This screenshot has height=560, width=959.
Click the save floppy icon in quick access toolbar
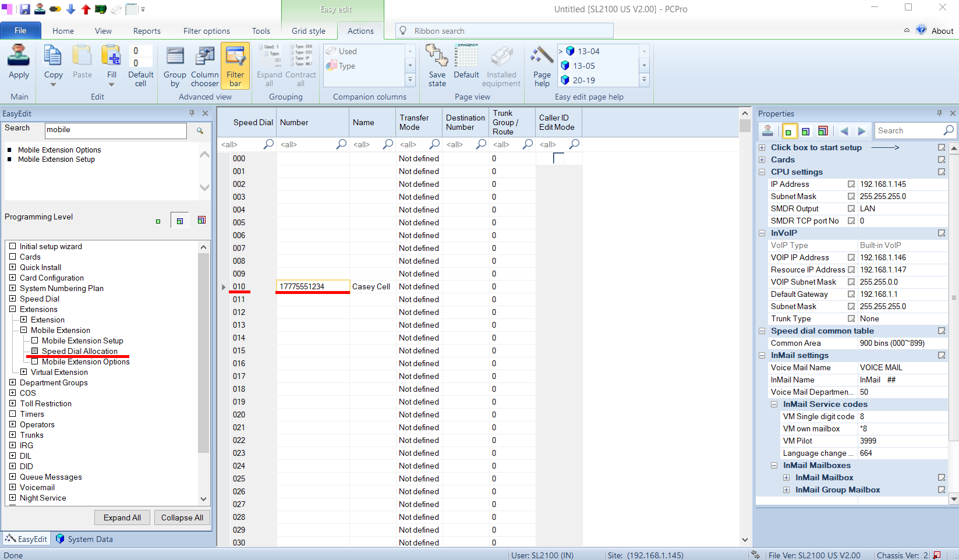point(25,9)
